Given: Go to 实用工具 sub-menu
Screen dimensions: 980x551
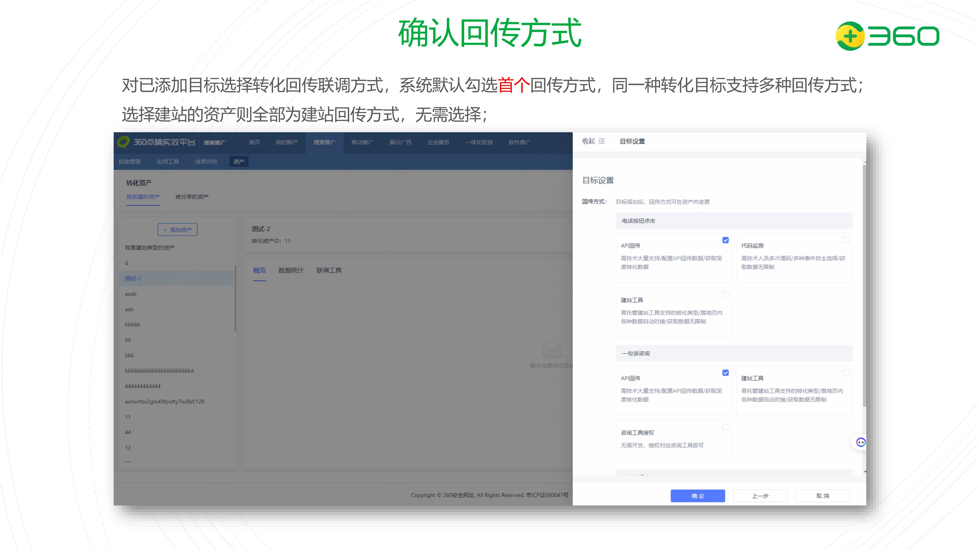Looking at the screenshot, I should (x=168, y=162).
